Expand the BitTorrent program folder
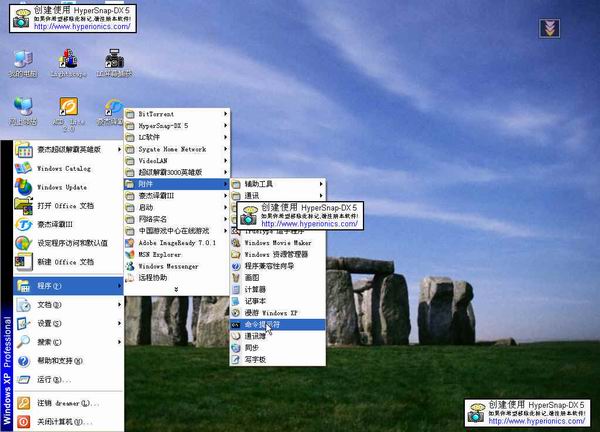The width and height of the screenshot is (600, 432). point(177,114)
